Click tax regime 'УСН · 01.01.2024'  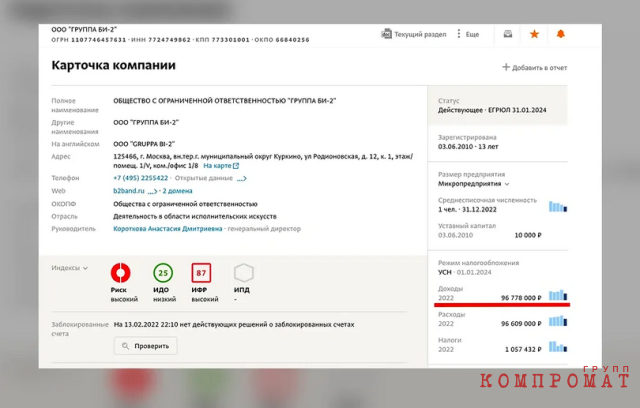[x=464, y=272]
